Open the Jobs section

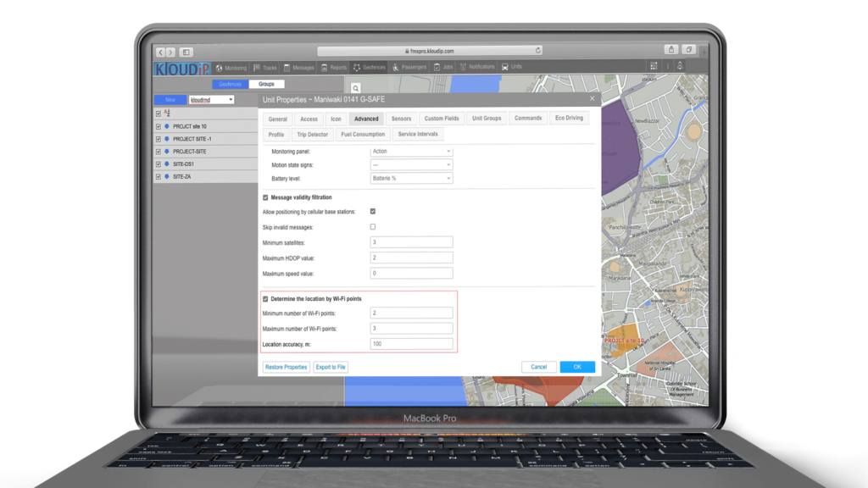[x=443, y=67]
